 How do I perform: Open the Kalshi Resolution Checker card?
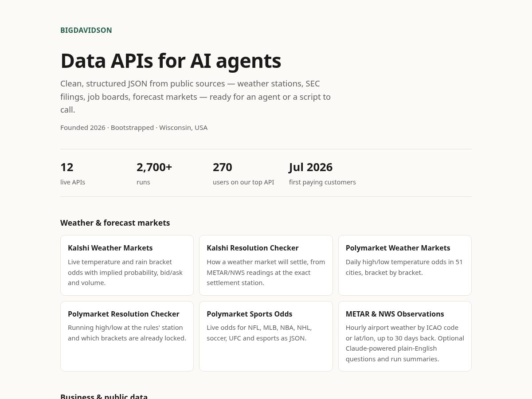(x=266, y=265)
